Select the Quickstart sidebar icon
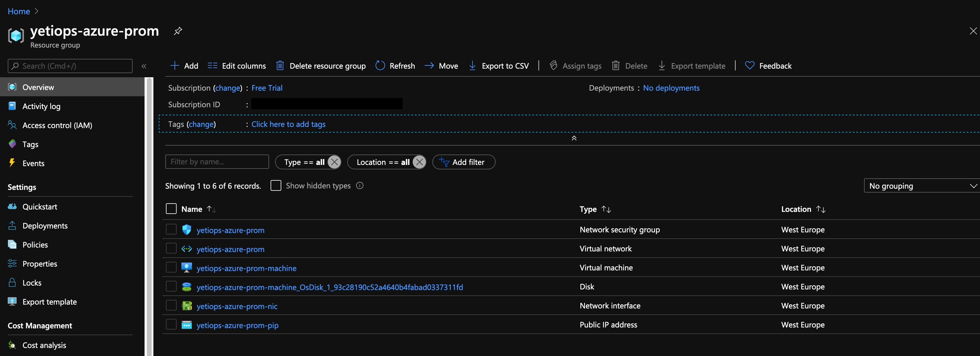The width and height of the screenshot is (980, 356). (12, 206)
